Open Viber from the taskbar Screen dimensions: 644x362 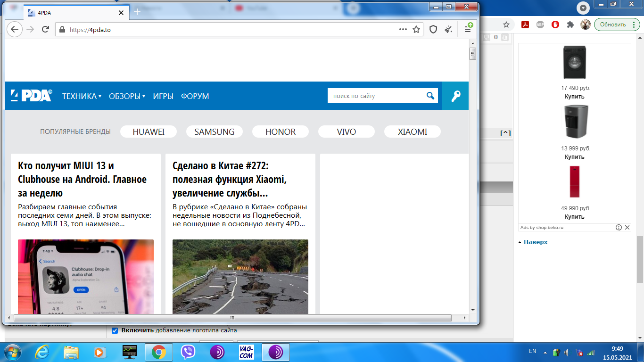pyautogui.click(x=188, y=352)
